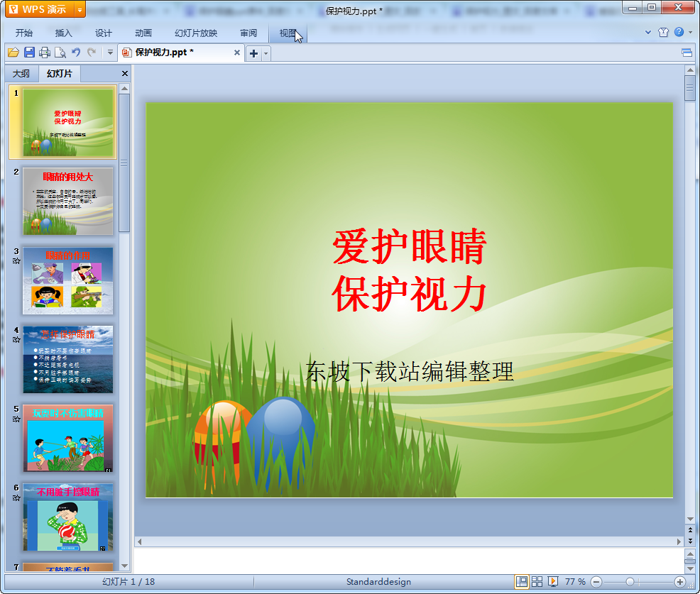Minimize the WPS window
Screen dimensions: 700x594
click(x=632, y=8)
